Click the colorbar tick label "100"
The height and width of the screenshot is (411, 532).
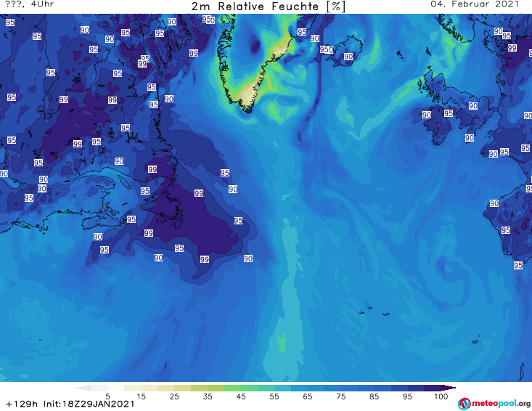coord(441,396)
